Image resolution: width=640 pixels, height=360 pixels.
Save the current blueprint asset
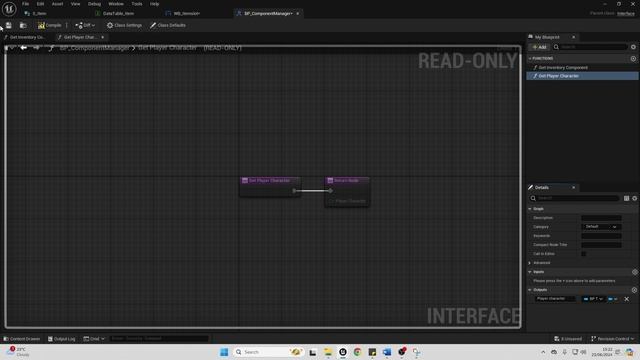tap(9, 25)
